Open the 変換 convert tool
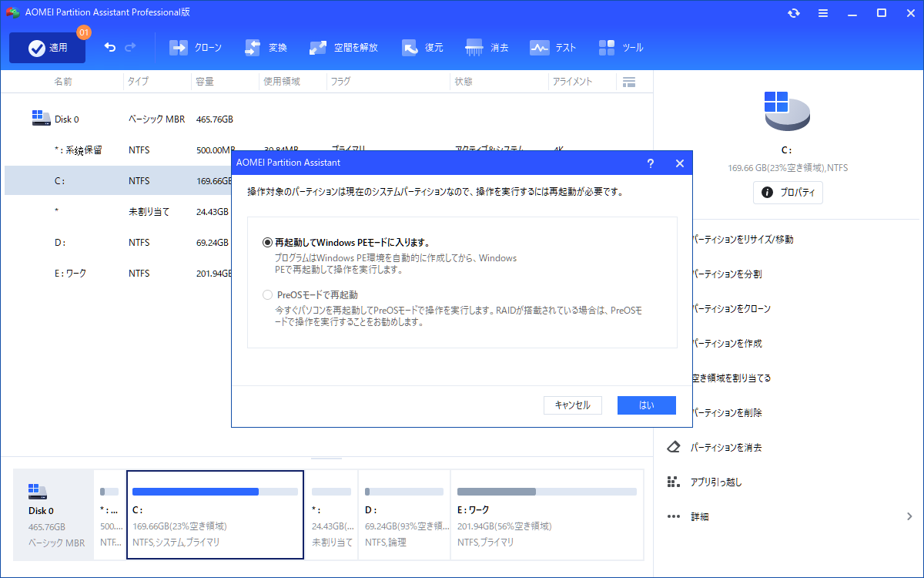924x578 pixels. [x=266, y=48]
